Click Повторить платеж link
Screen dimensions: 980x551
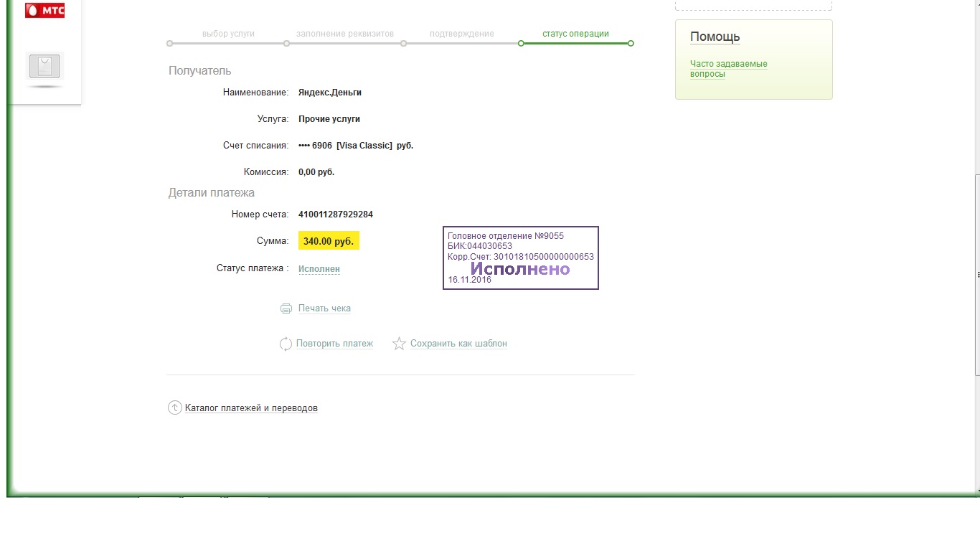pyautogui.click(x=334, y=344)
